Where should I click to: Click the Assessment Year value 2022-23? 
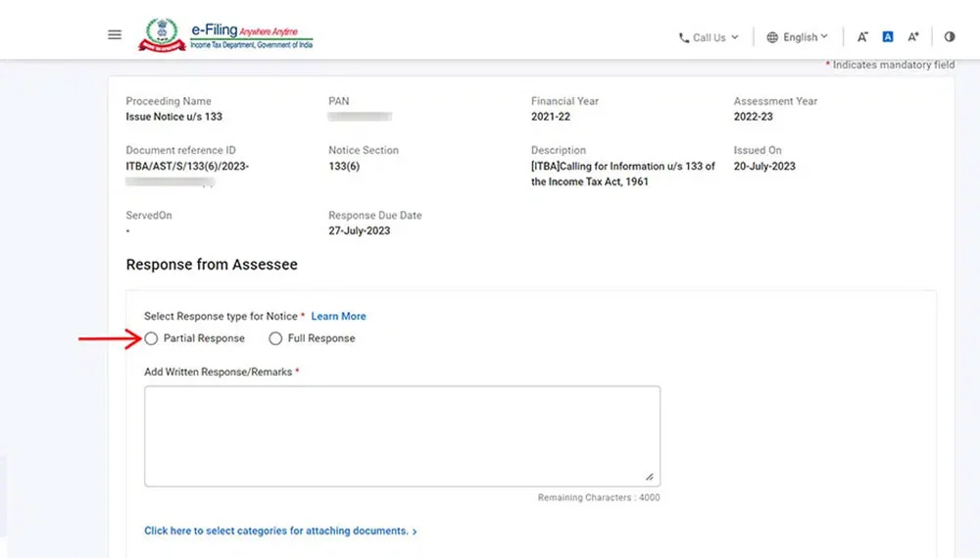tap(753, 117)
